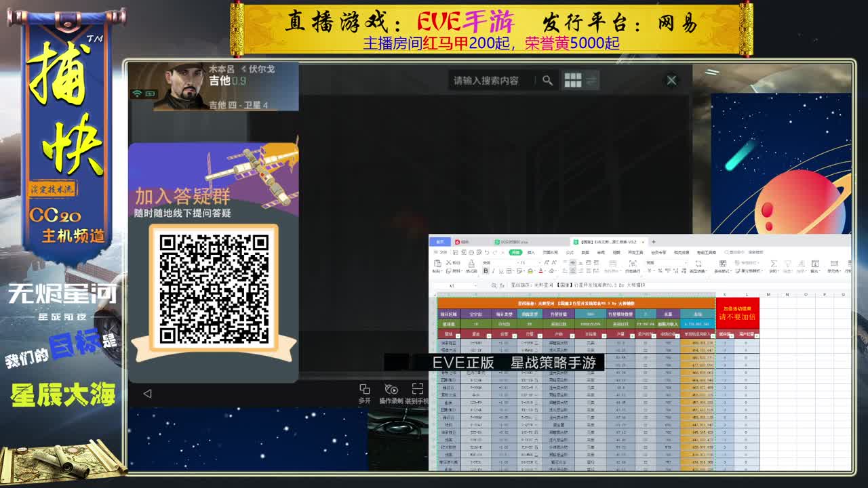The image size is (868, 488).
Task: Toggle italic formatting
Action: click(493, 270)
